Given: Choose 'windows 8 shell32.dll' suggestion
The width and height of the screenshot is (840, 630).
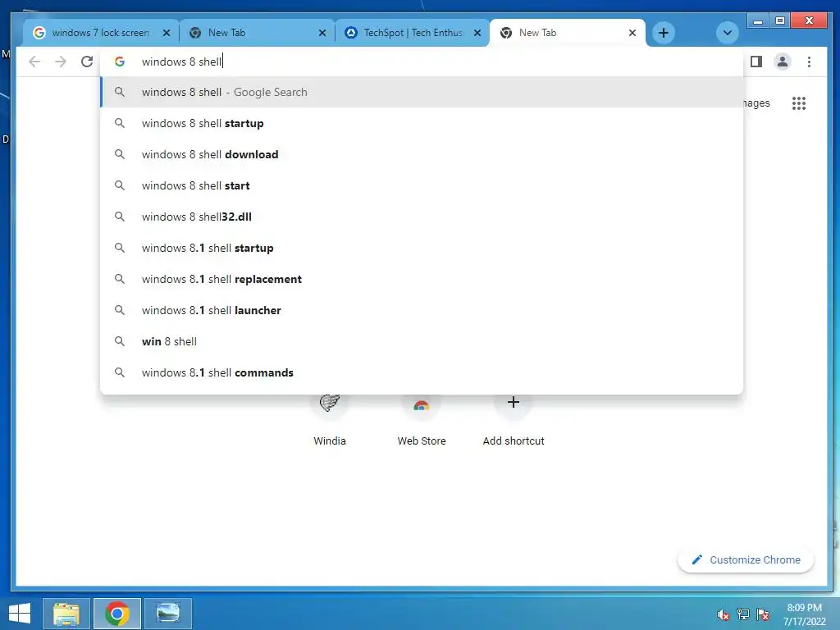Looking at the screenshot, I should 422,217.
